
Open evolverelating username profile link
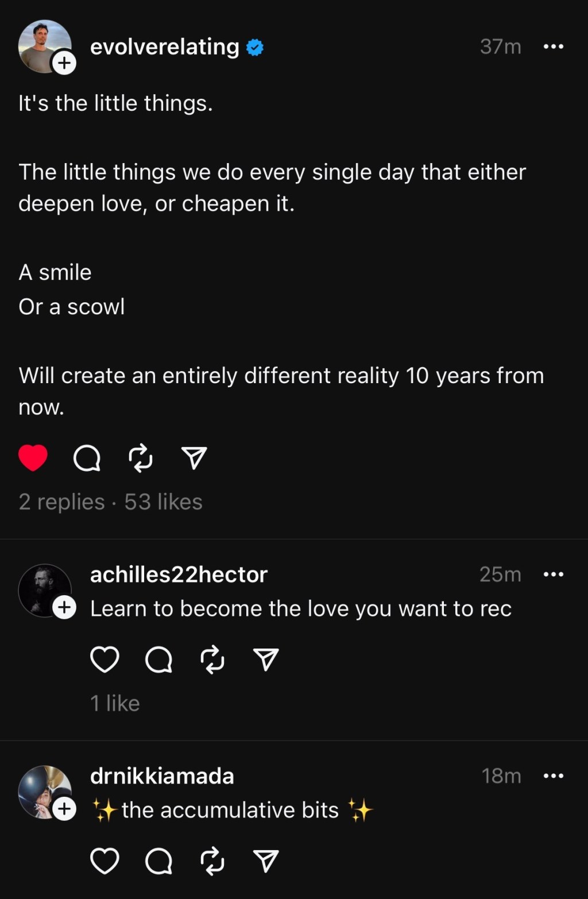tap(165, 47)
